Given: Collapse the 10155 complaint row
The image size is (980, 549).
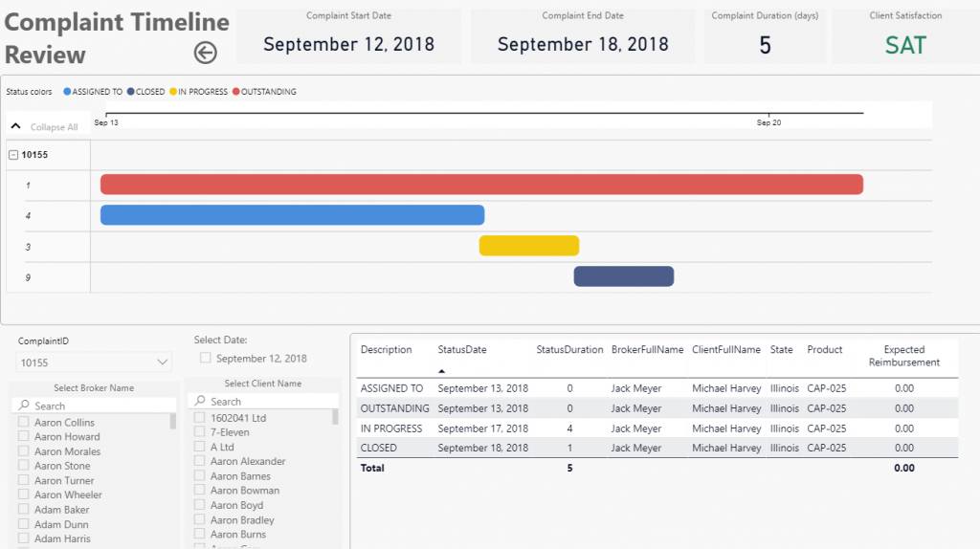Looking at the screenshot, I should coord(13,155).
